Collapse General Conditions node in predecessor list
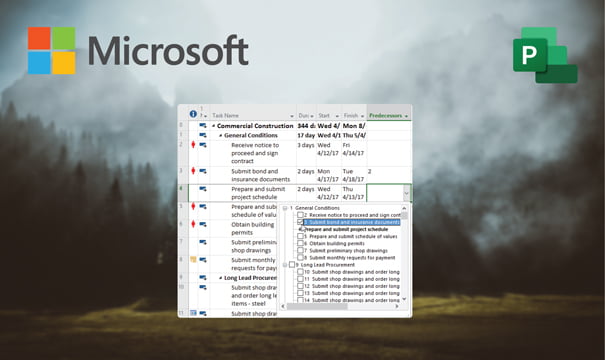This screenshot has width=605, height=360. (x=285, y=208)
